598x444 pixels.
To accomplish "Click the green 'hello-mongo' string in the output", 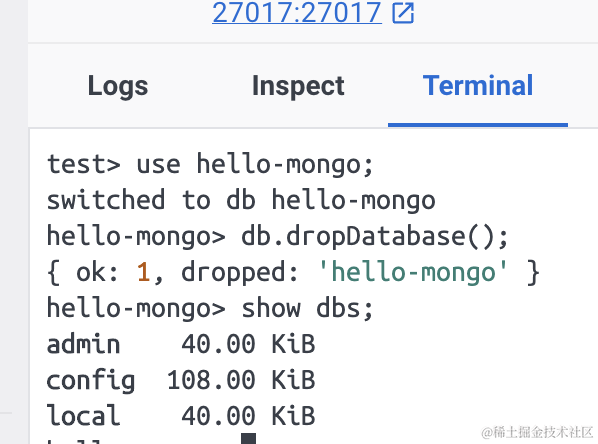I will (x=413, y=272).
